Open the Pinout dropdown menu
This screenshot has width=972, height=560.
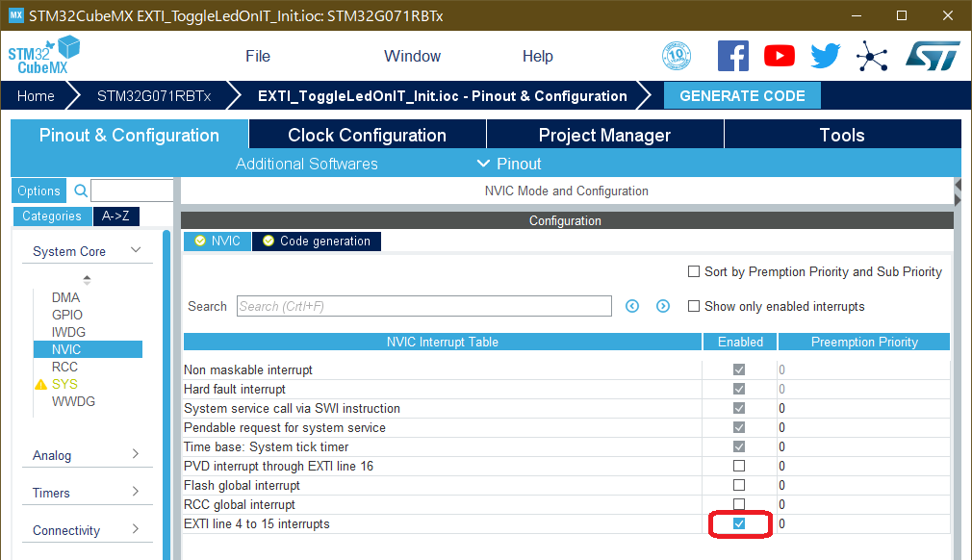click(x=509, y=164)
